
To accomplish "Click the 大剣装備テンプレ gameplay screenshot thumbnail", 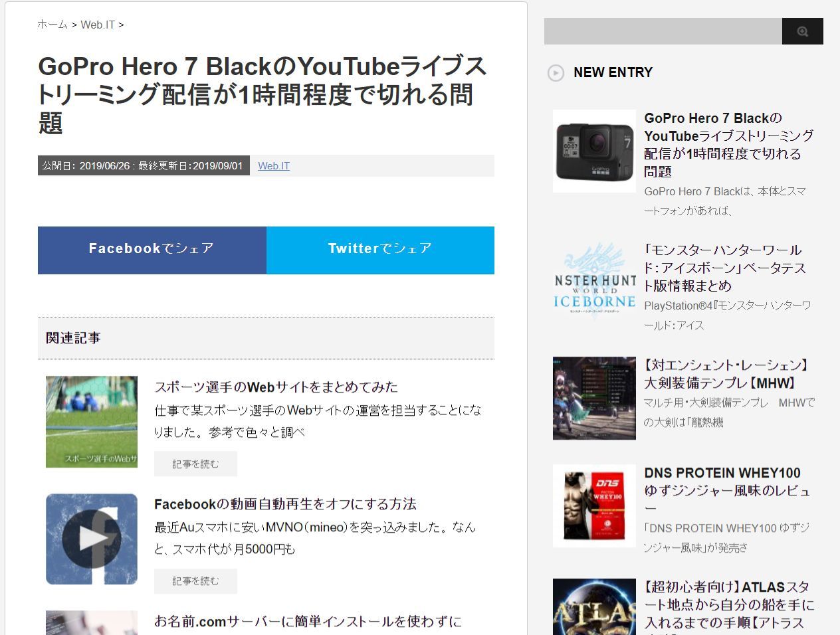I will [x=593, y=398].
